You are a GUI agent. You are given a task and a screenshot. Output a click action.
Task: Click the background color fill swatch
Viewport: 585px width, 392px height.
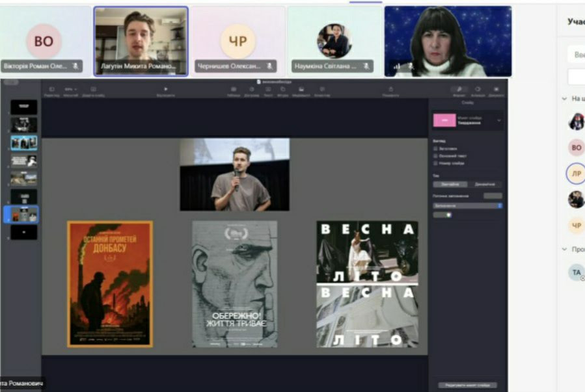pos(493,196)
